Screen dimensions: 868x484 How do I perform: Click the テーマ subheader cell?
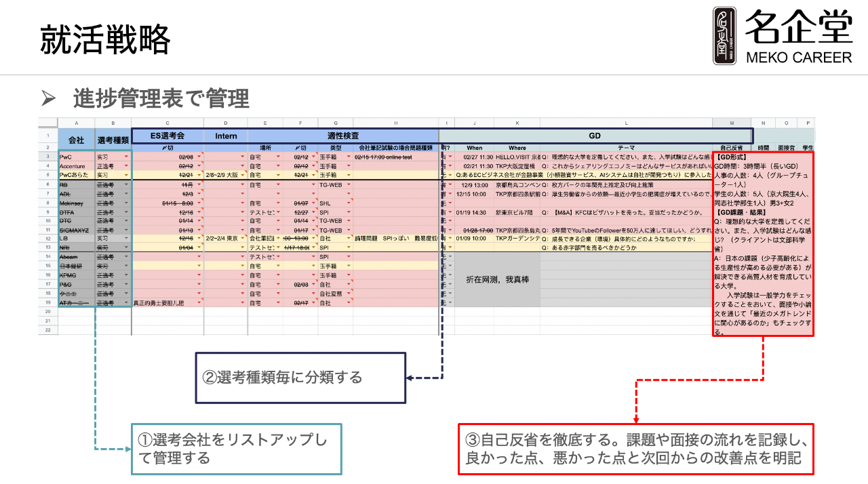point(626,148)
